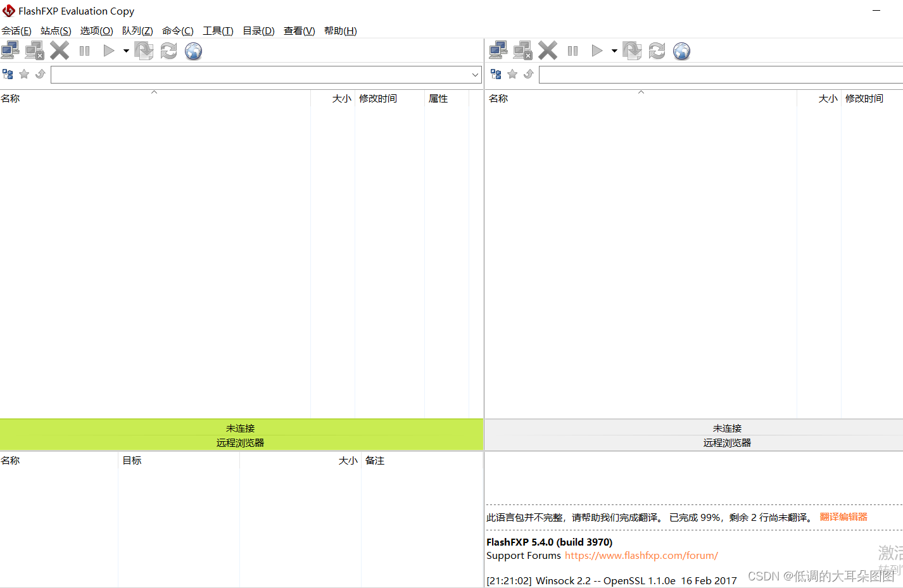Open dropdown arrow next to right play button

[614, 51]
